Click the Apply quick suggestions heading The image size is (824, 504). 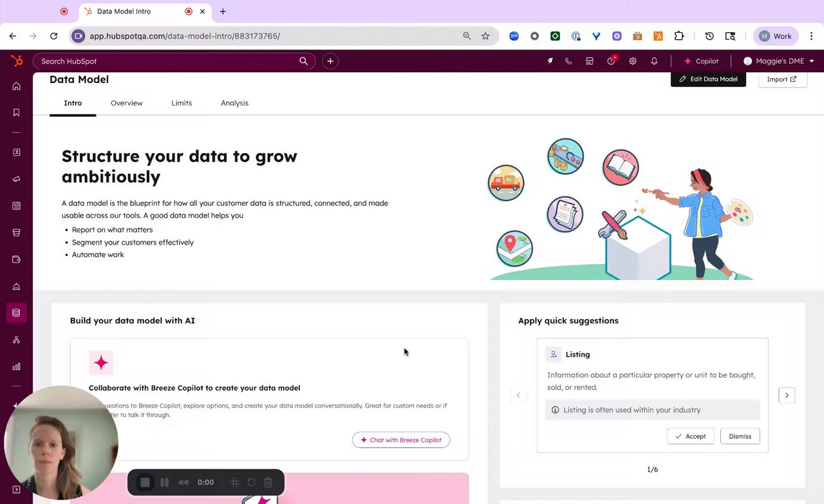(x=568, y=321)
